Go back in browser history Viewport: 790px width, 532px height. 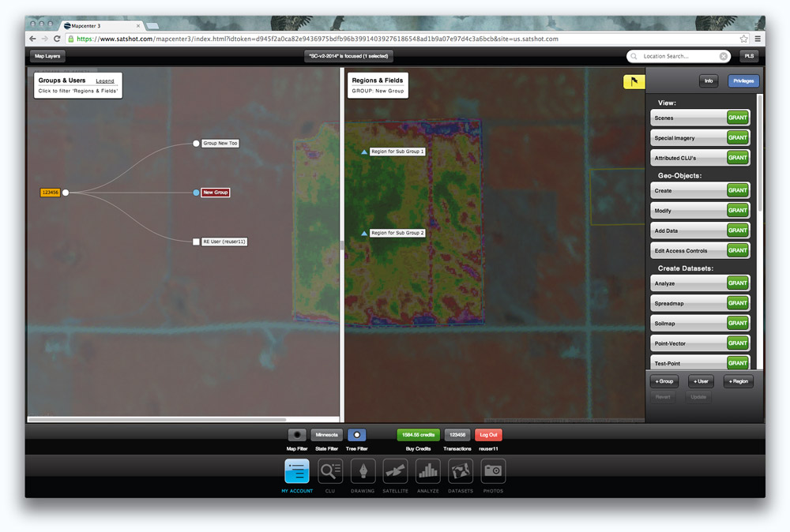coord(32,39)
